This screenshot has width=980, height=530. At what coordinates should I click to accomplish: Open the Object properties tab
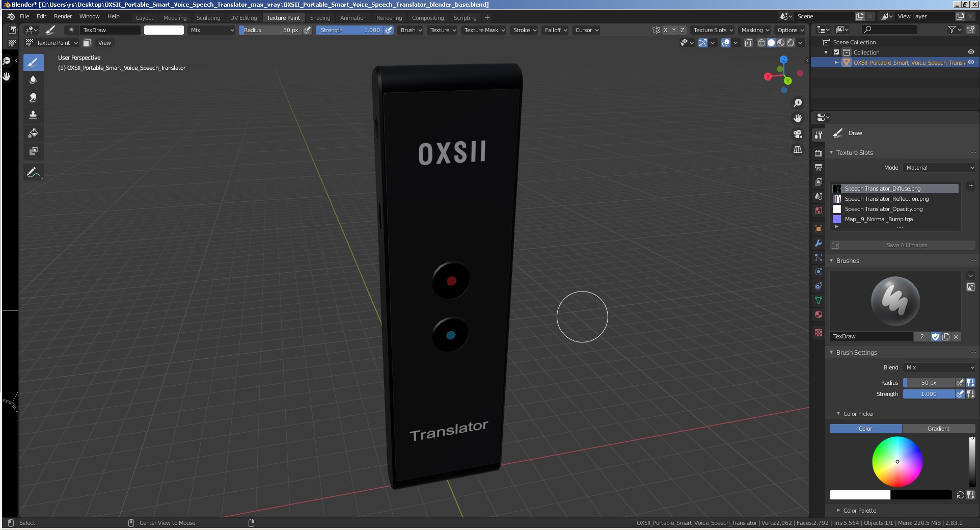pos(819,229)
